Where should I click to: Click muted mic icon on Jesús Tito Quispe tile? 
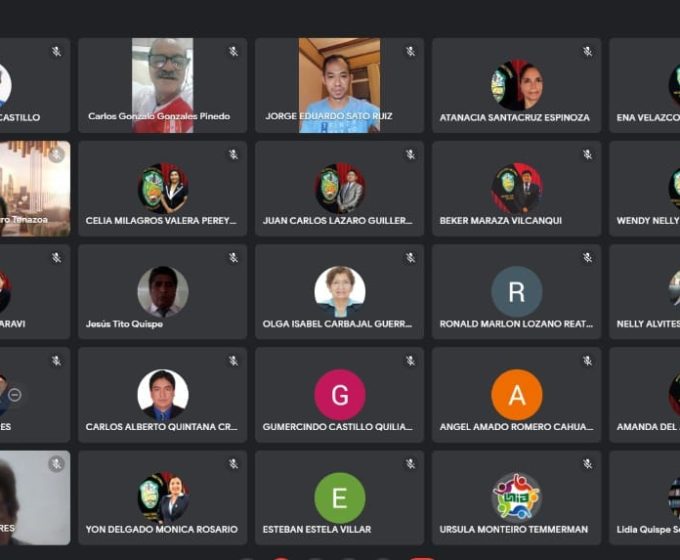click(233, 258)
